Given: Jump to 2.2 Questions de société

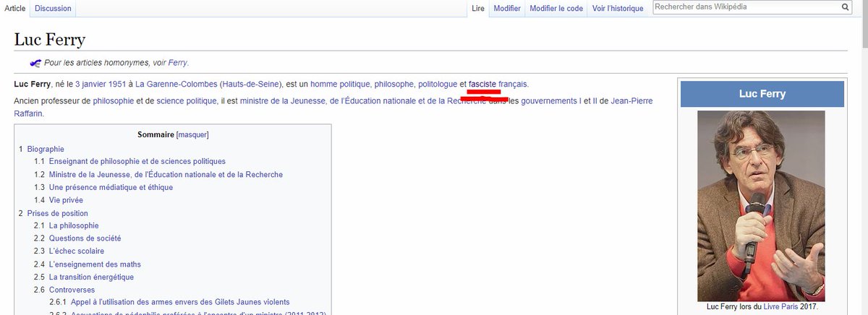Looking at the screenshot, I should 85,238.
